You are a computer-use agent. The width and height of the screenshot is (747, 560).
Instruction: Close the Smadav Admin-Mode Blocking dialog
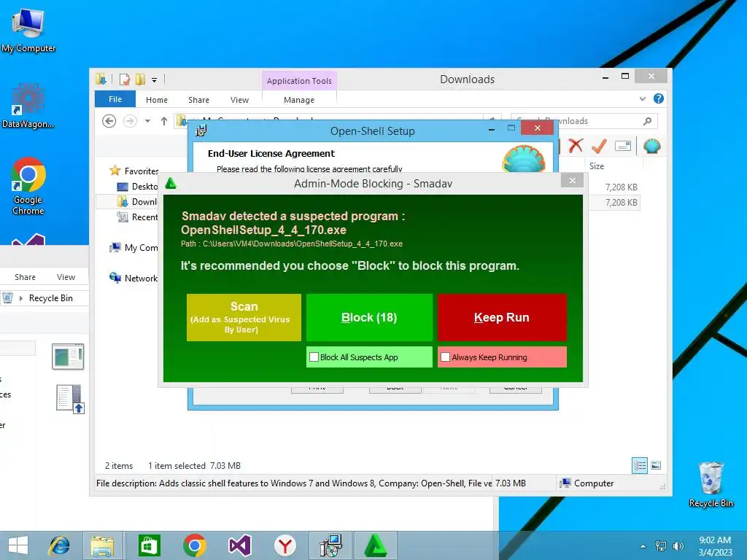[572, 181]
